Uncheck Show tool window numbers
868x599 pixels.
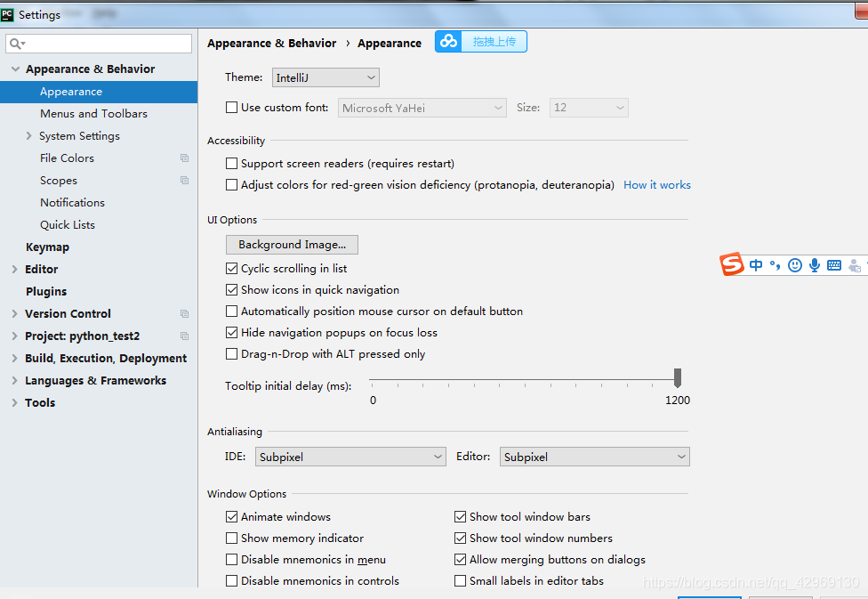coord(460,538)
